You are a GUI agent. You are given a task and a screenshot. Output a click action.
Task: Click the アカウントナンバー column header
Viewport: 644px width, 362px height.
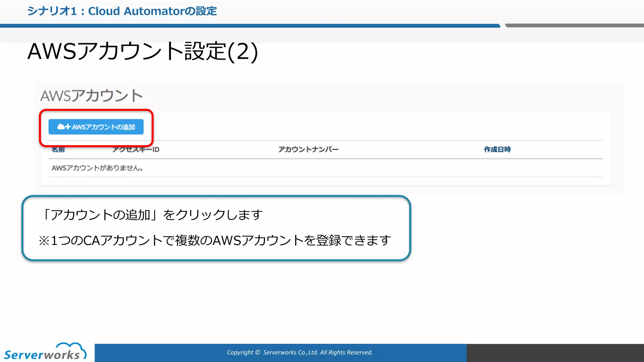308,150
